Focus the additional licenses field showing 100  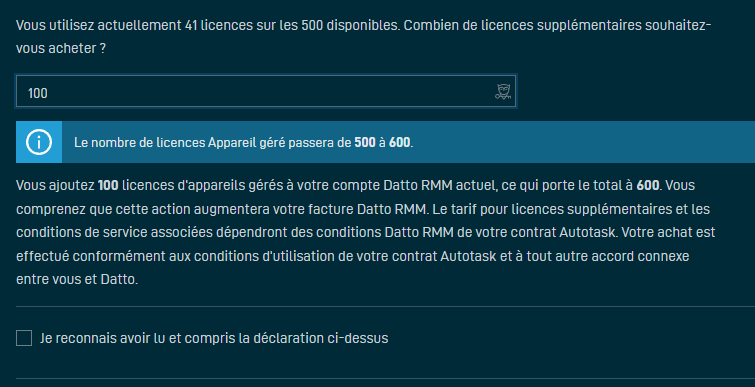point(266,91)
